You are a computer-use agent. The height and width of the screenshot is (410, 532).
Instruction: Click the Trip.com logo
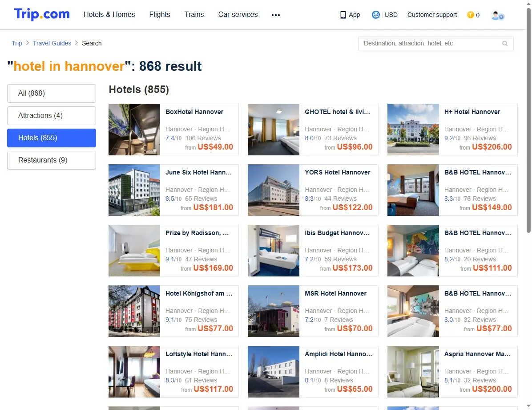coord(42,14)
